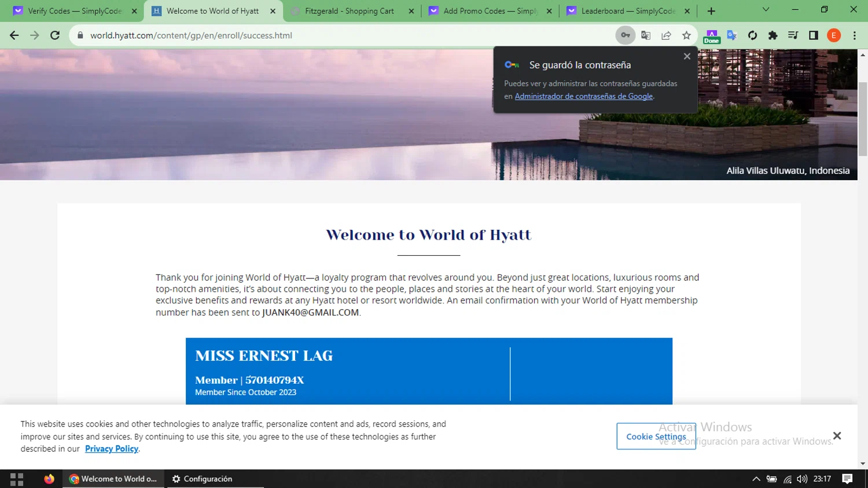View site information lock icon
Image resolution: width=868 pixels, height=488 pixels.
coord(80,35)
